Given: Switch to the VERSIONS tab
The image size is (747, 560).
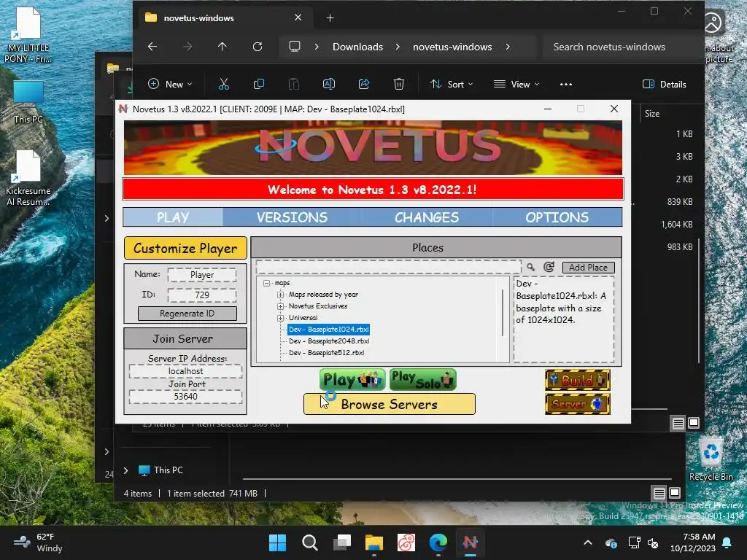Looking at the screenshot, I should [292, 217].
